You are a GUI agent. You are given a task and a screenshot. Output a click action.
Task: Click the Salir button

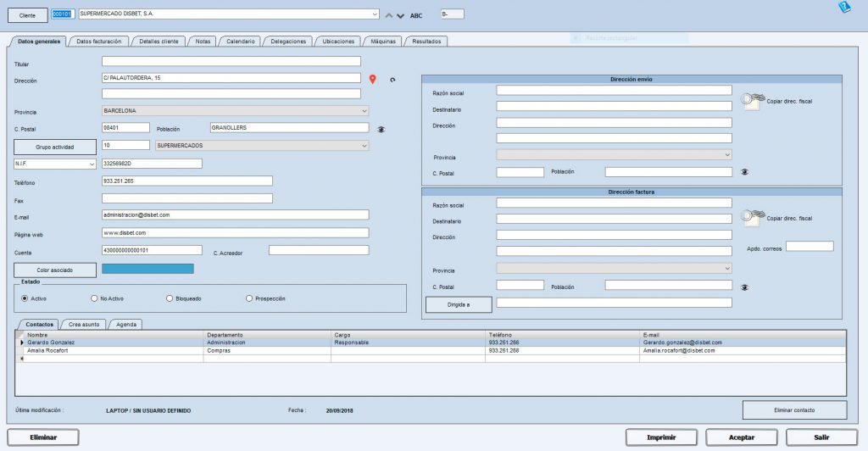821,437
